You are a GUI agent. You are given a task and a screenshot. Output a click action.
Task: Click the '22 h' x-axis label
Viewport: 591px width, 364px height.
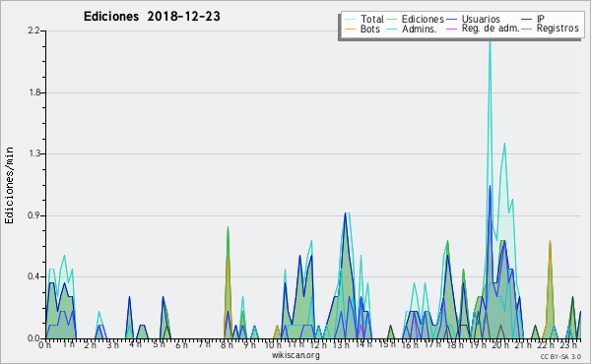coord(547,344)
